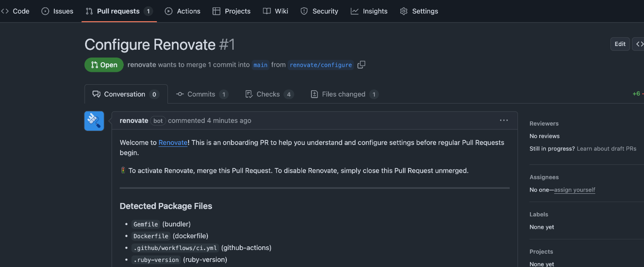Click the 'assign yourself' link
Image resolution: width=644 pixels, height=267 pixels.
pyautogui.click(x=575, y=190)
